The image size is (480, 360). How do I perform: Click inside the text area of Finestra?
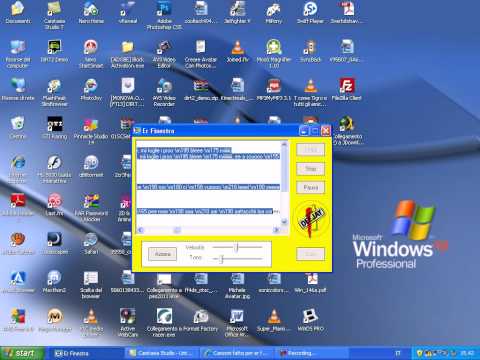coord(209,183)
